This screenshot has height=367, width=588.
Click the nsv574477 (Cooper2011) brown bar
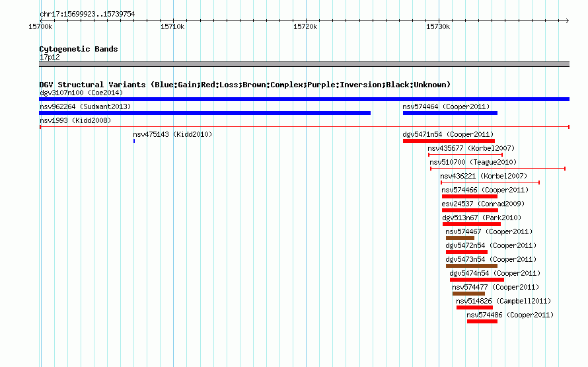469,294
